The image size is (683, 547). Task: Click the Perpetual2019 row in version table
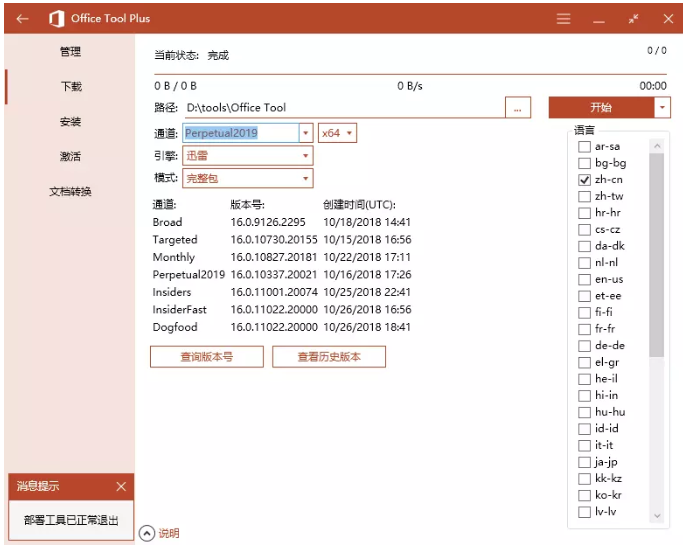[x=282, y=274]
